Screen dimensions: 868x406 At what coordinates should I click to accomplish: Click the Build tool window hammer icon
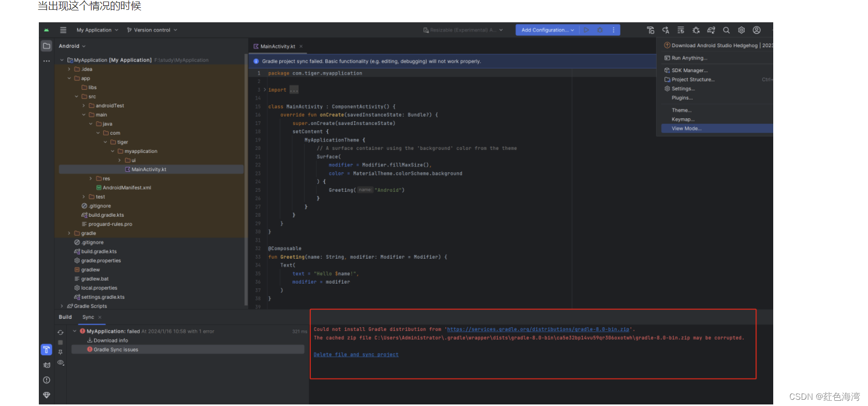click(47, 350)
